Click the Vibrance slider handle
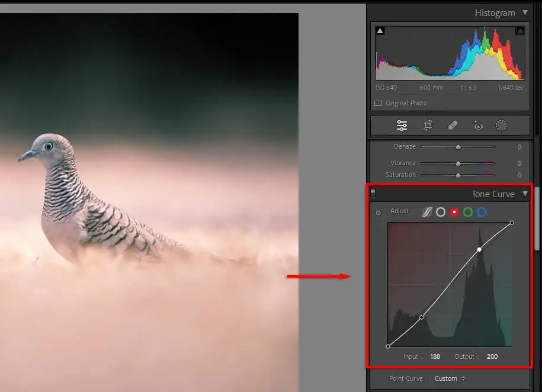The image size is (542, 392). pyautogui.click(x=458, y=163)
